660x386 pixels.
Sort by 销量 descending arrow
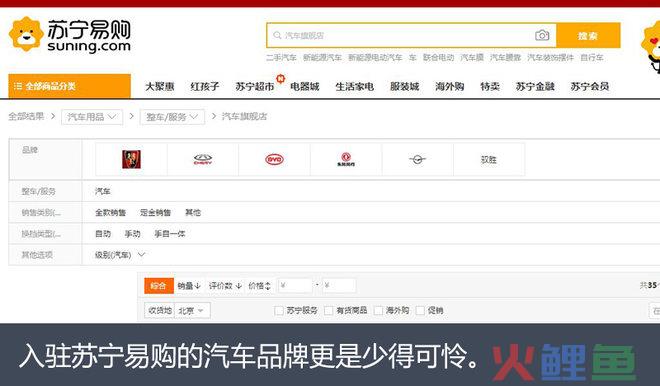[198, 286]
